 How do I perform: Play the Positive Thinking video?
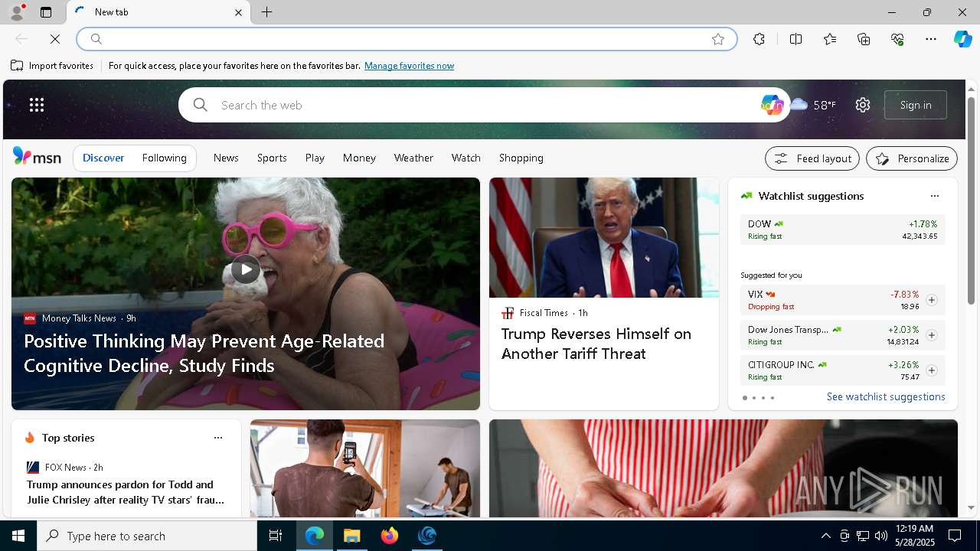(x=245, y=269)
